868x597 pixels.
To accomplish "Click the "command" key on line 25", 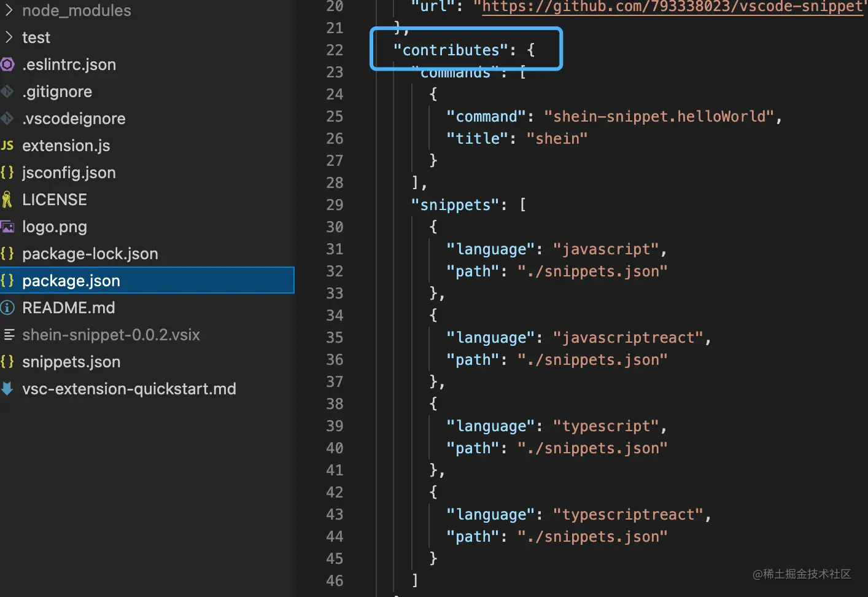I will pyautogui.click(x=487, y=116).
